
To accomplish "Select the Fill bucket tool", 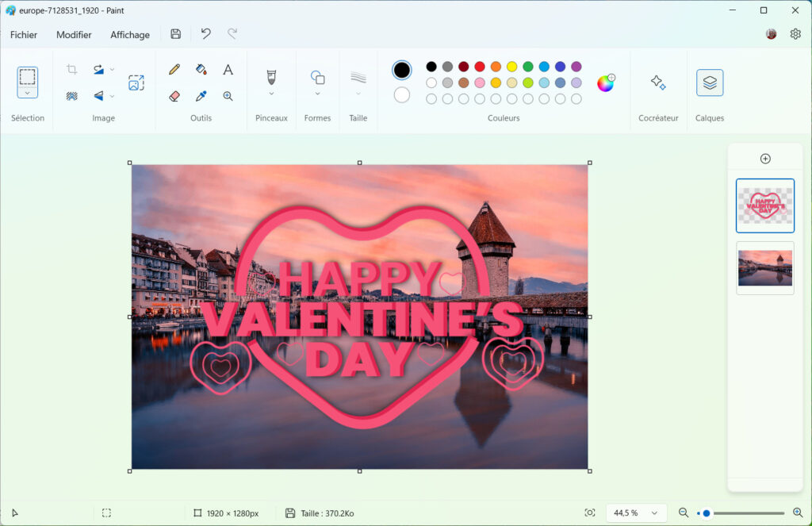I will [201, 70].
